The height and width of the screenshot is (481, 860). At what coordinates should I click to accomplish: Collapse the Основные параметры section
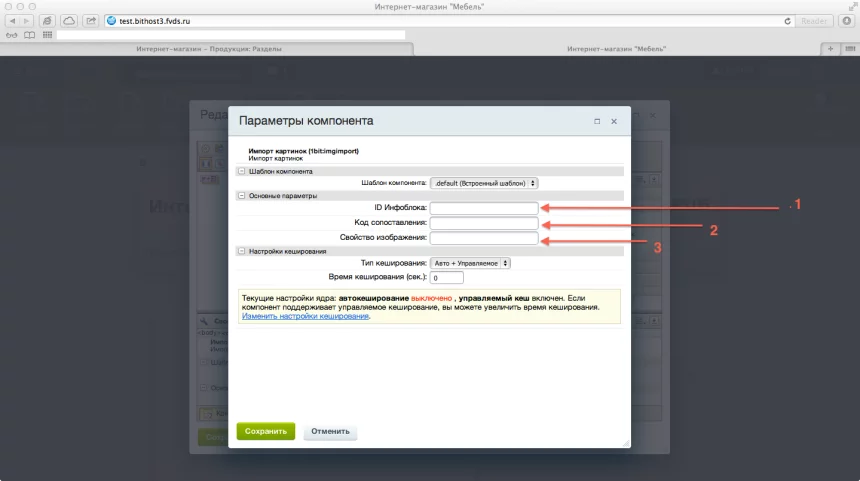click(241, 196)
